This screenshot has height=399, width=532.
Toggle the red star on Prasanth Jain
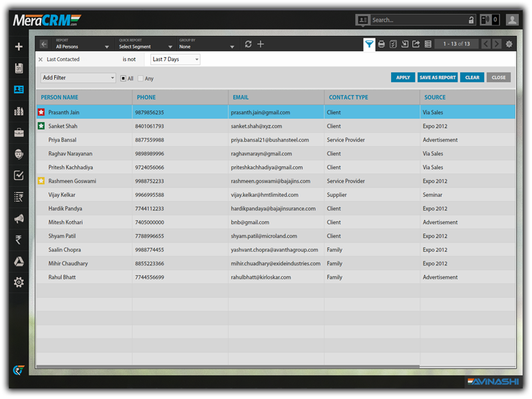pos(41,112)
